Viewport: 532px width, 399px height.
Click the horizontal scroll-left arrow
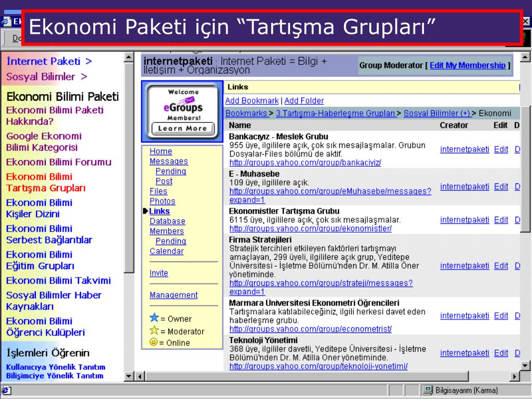pyautogui.click(x=140, y=376)
